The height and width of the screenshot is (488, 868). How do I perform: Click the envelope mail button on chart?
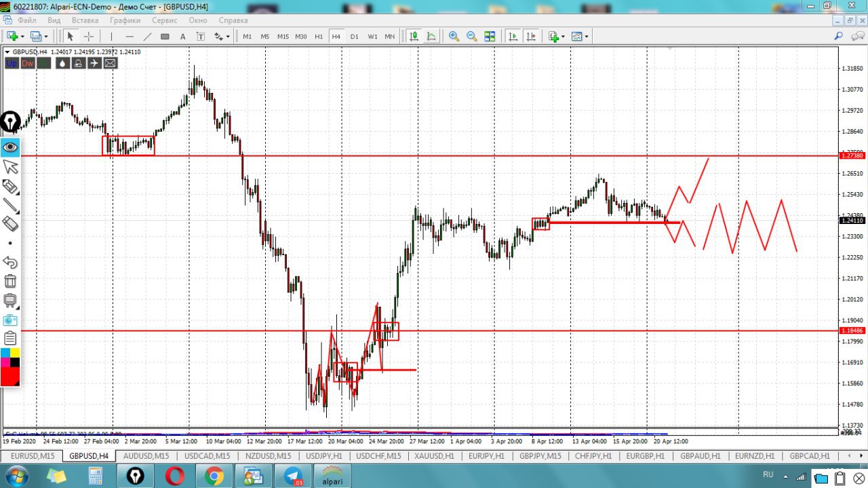110,63
